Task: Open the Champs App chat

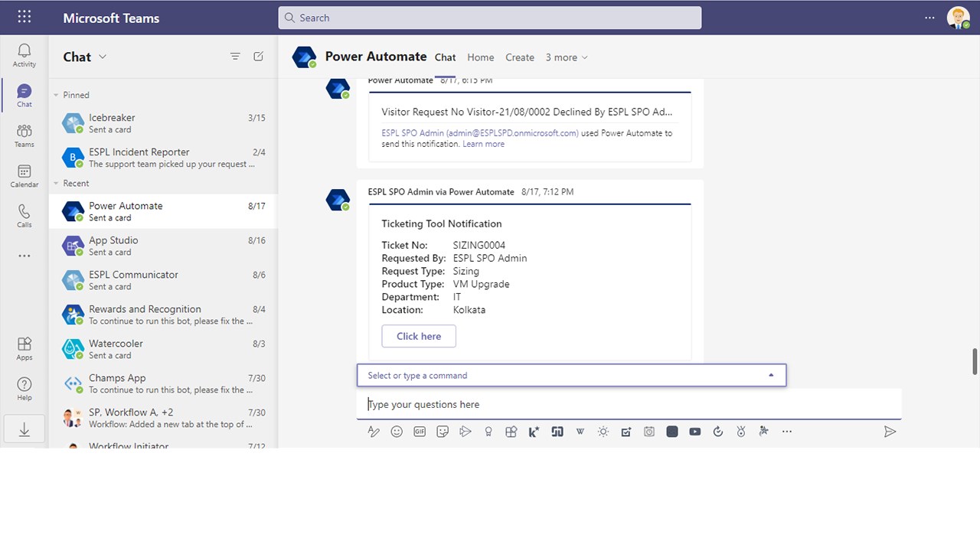Action: click(x=163, y=383)
